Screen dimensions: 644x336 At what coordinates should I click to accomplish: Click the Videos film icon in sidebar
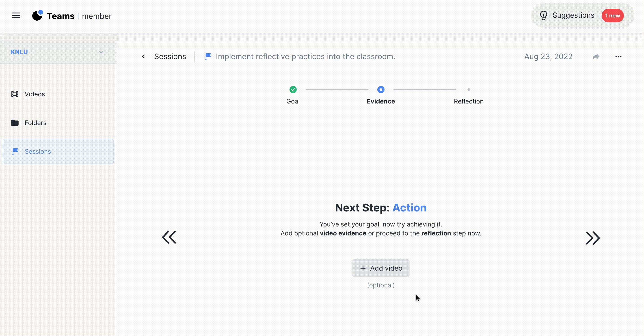pos(15,94)
